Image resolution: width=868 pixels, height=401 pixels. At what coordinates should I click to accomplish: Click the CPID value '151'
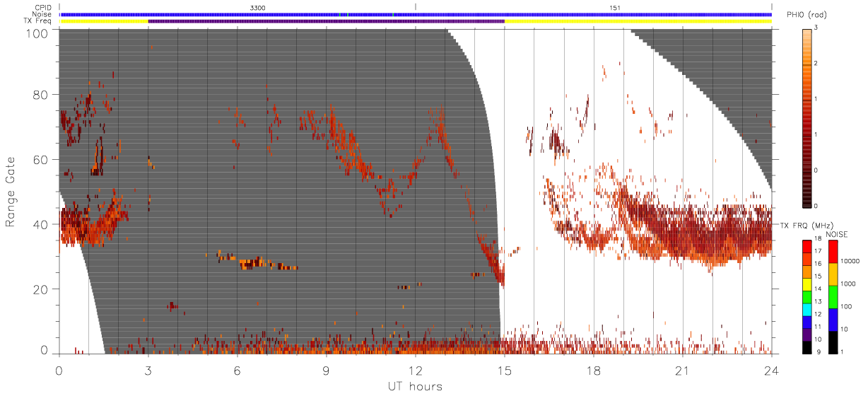pos(615,7)
